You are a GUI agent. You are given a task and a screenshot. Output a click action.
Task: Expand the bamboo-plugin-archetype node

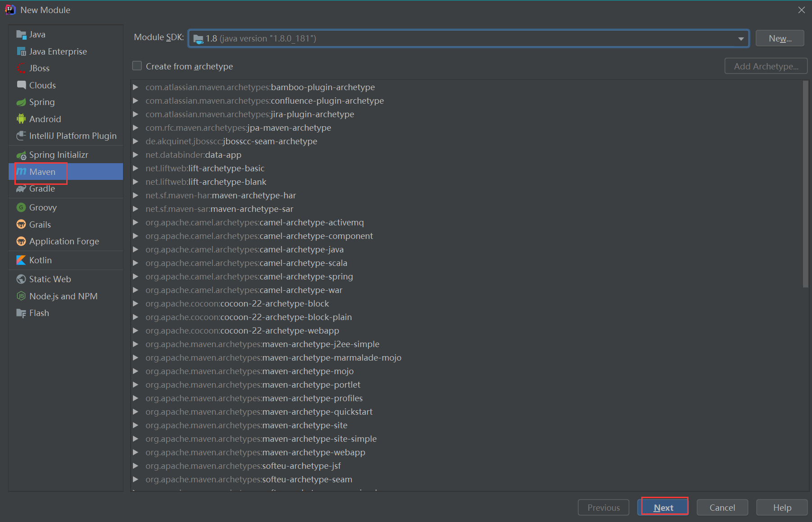click(136, 87)
